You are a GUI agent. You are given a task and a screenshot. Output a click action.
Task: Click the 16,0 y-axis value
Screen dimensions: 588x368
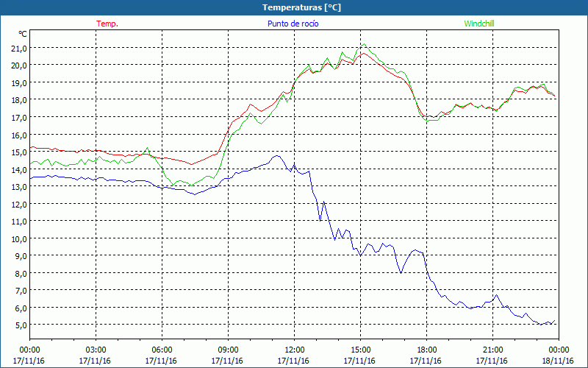19,135
